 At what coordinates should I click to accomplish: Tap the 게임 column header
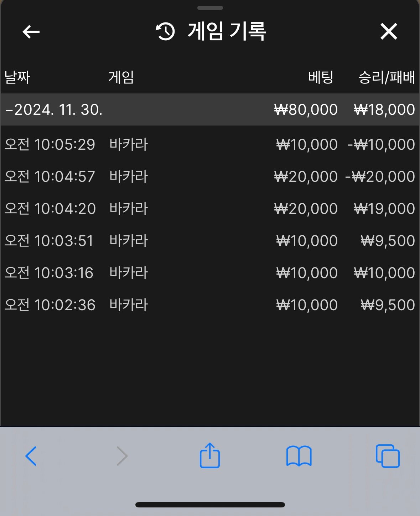[x=121, y=77]
